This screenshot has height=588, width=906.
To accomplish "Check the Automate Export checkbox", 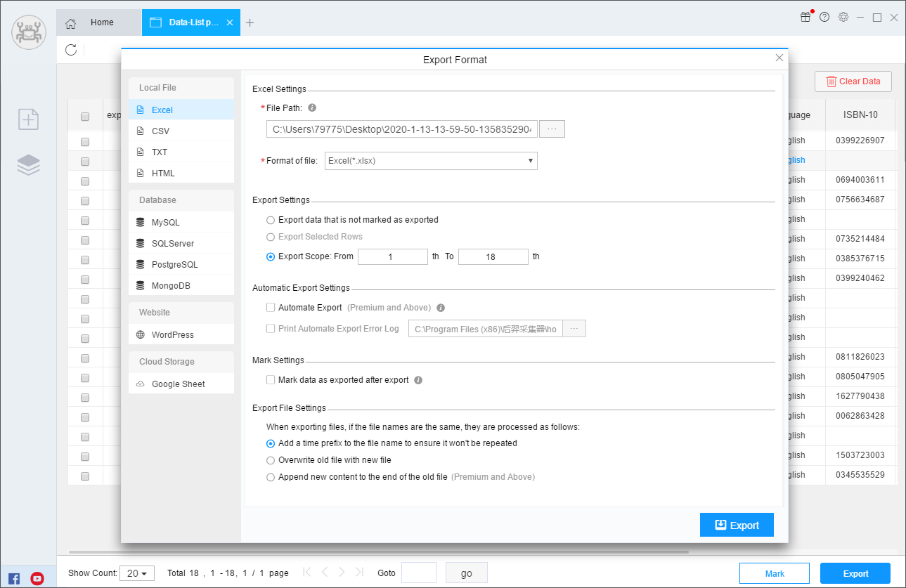I will coord(271,308).
